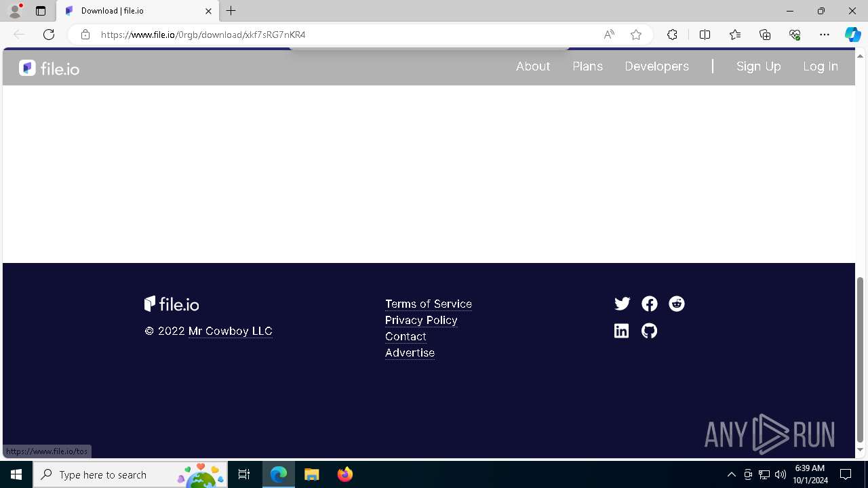
Task: Open a new tab with plus button
Action: click(x=231, y=11)
